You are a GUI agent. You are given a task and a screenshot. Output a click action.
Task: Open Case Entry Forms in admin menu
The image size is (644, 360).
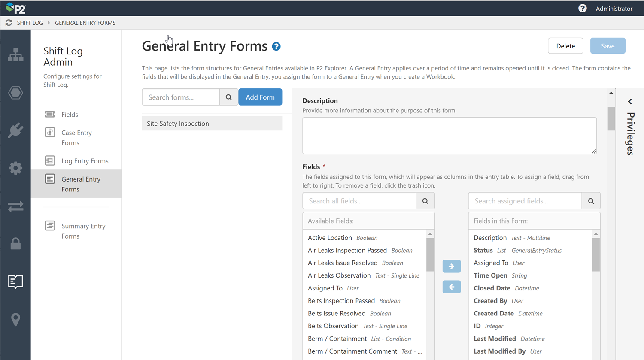(x=76, y=138)
